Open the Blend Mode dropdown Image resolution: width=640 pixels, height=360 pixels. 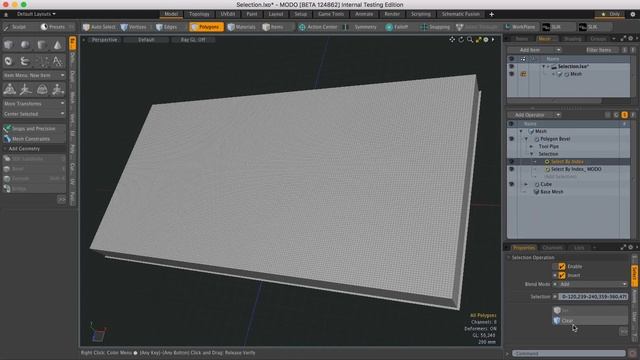pyautogui.click(x=593, y=284)
